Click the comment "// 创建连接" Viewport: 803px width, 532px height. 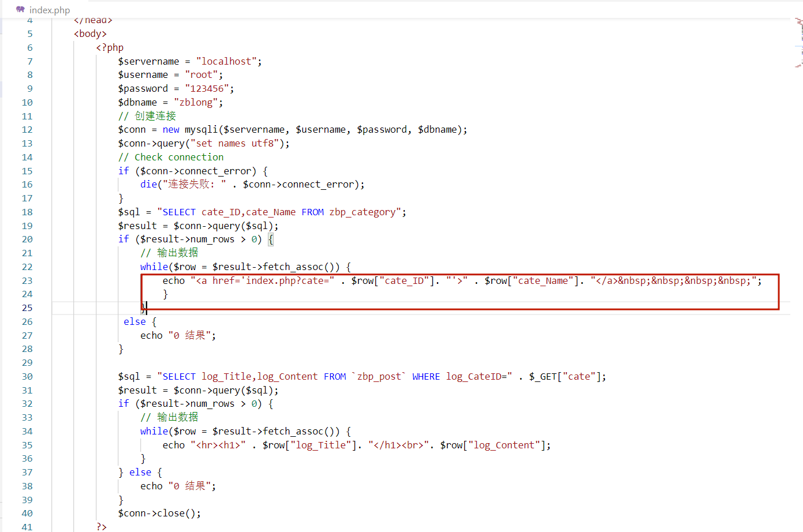[x=147, y=117]
